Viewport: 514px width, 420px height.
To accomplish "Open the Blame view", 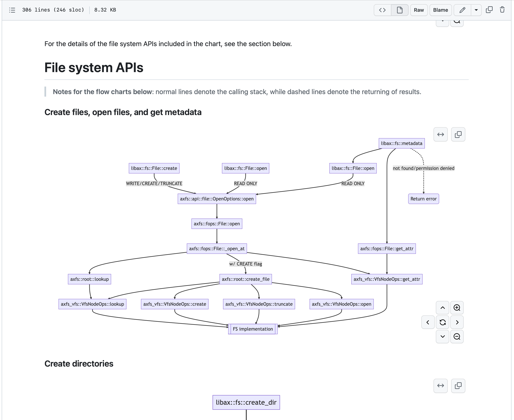I will coord(440,10).
